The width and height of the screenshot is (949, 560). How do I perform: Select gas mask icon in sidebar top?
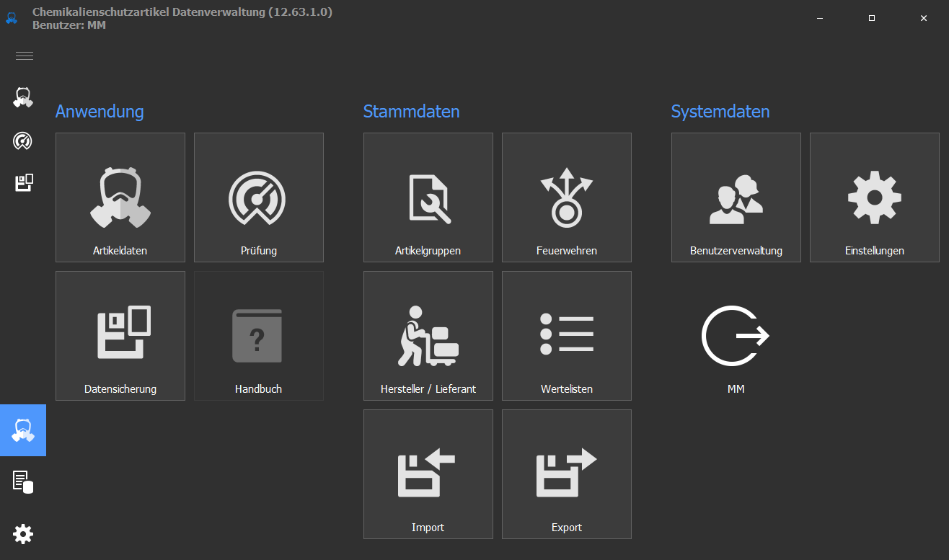tap(23, 97)
